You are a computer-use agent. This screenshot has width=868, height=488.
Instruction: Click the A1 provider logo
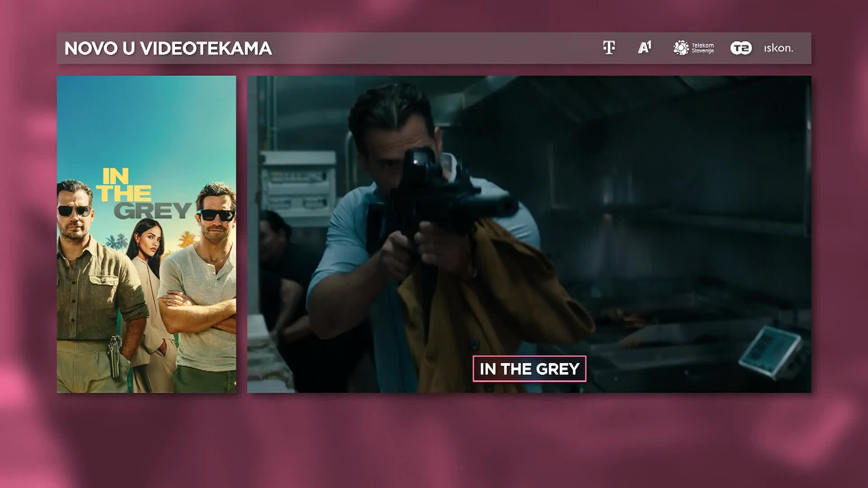(x=645, y=47)
